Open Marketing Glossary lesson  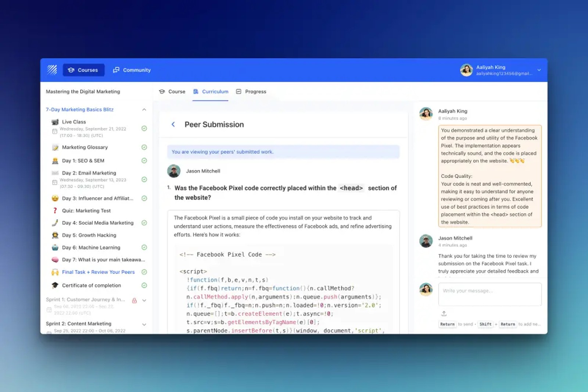tap(85, 147)
